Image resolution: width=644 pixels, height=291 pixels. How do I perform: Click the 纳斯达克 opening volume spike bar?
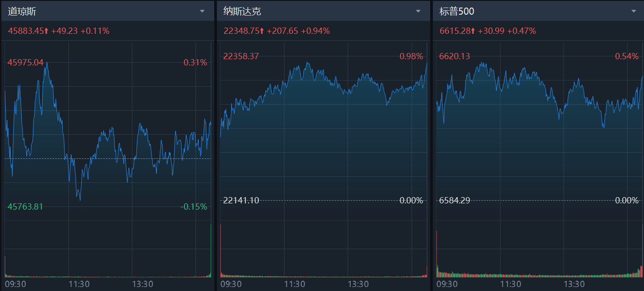coord(221,251)
